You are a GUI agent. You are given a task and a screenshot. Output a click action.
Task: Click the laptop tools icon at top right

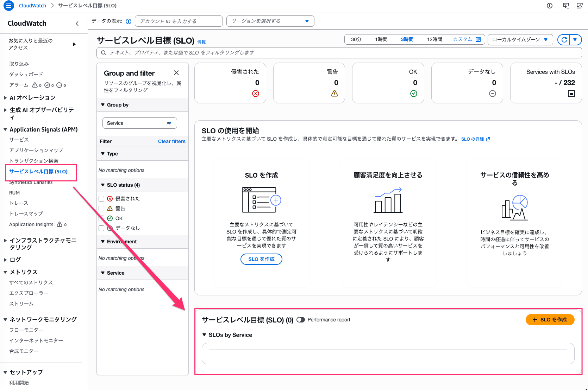point(580,5)
